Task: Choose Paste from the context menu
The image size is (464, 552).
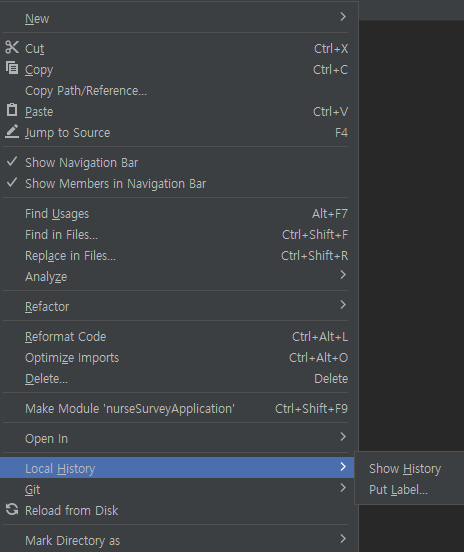Action: click(x=177, y=112)
